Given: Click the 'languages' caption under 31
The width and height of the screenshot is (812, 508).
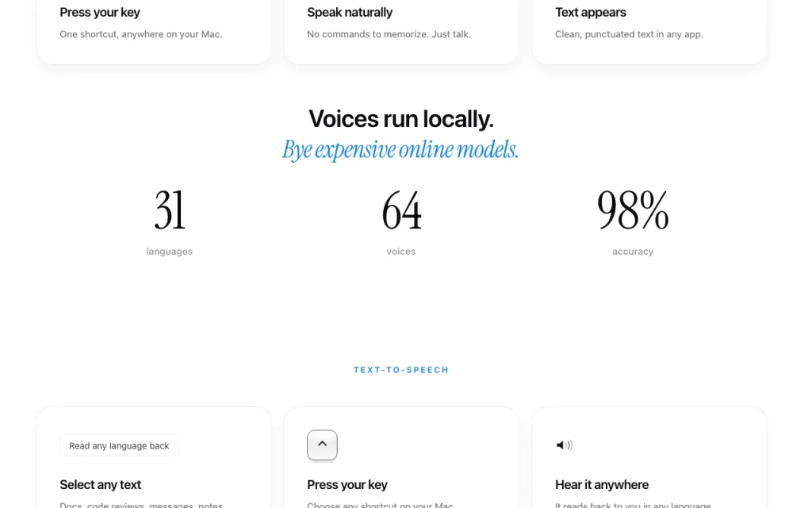Looking at the screenshot, I should point(170,252).
